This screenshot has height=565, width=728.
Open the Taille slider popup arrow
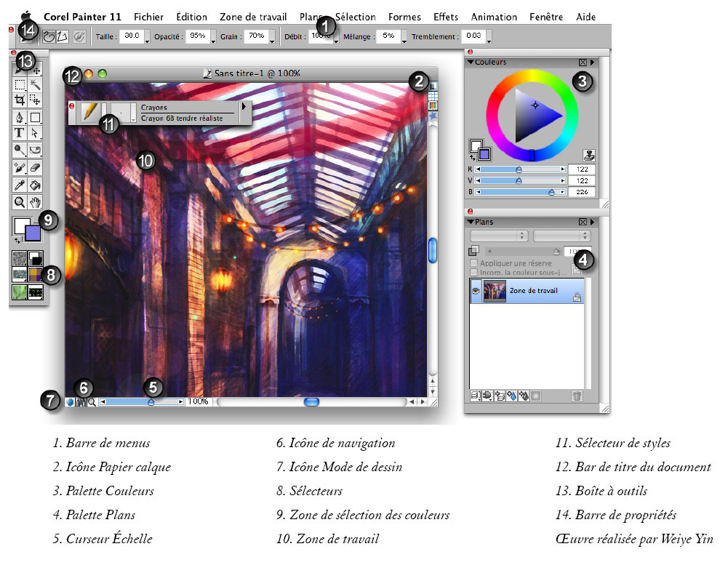[x=147, y=37]
